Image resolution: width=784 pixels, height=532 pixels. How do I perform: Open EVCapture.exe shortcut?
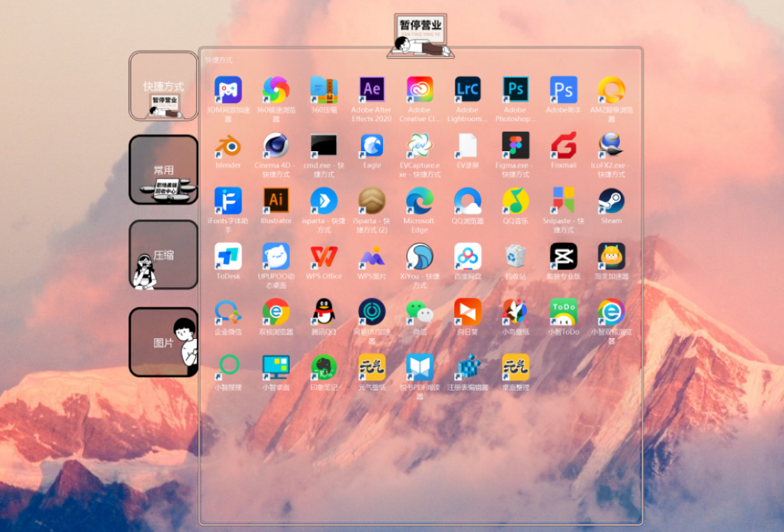(419, 145)
